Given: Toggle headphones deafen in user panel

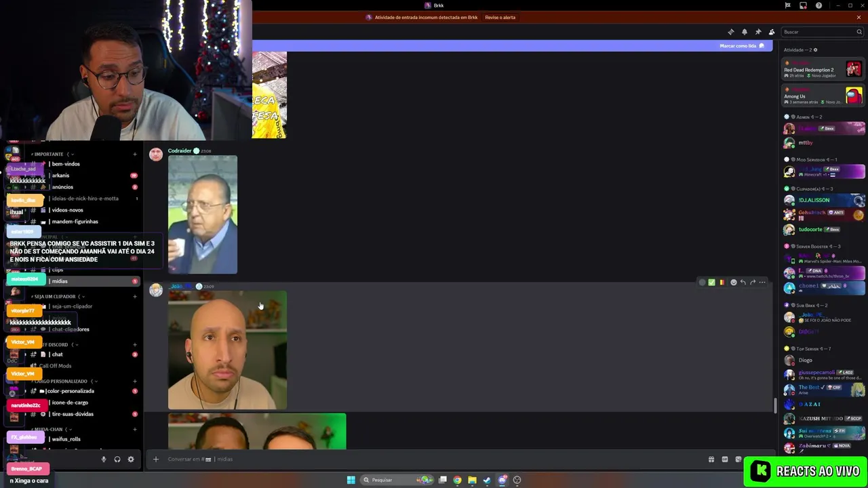Looking at the screenshot, I should point(117,460).
